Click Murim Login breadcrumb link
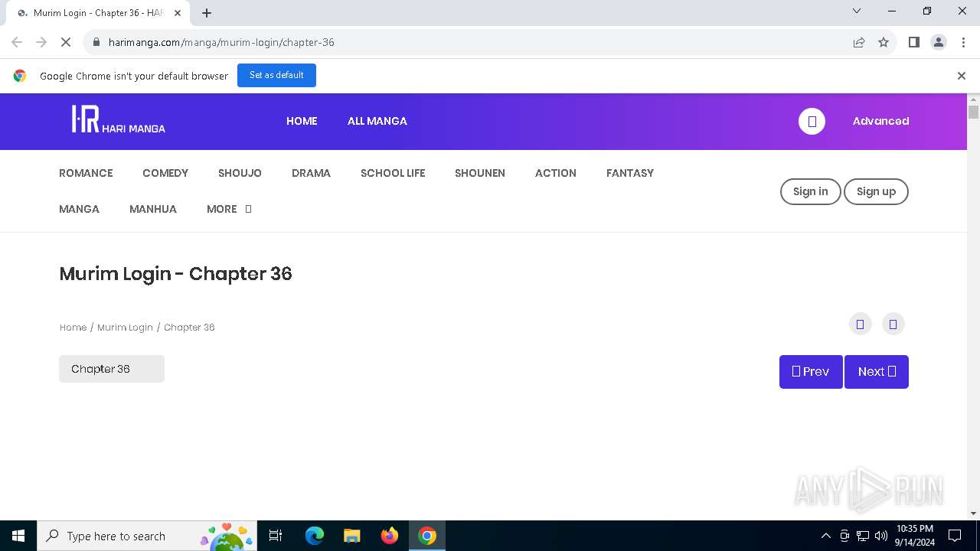Viewport: 980px width, 551px height. [125, 328]
